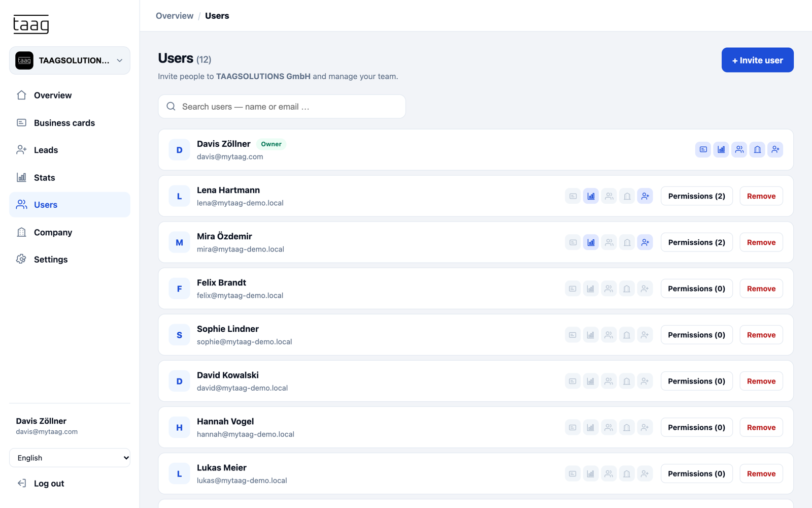Open Company in the sidebar
Image resolution: width=812 pixels, height=508 pixels.
pyautogui.click(x=70, y=232)
